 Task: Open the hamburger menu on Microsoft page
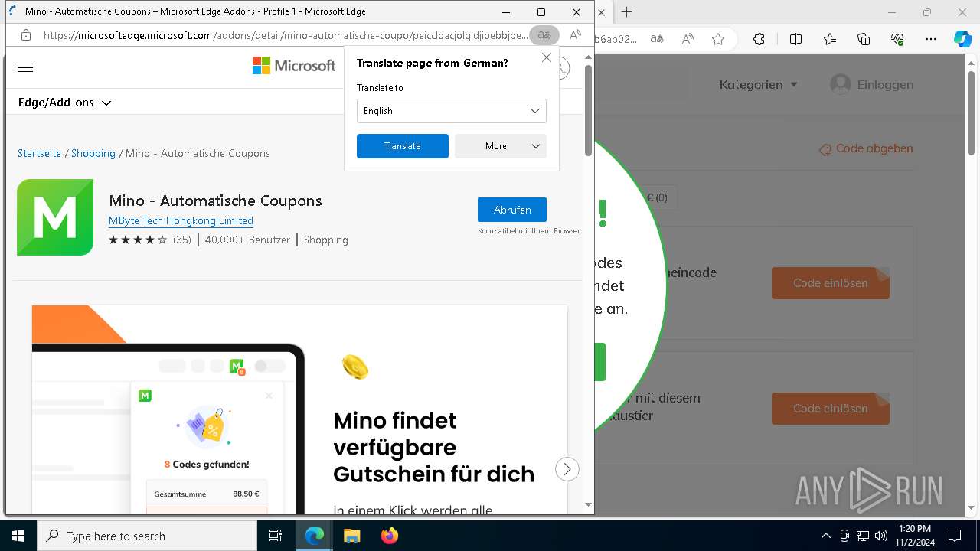(x=25, y=67)
